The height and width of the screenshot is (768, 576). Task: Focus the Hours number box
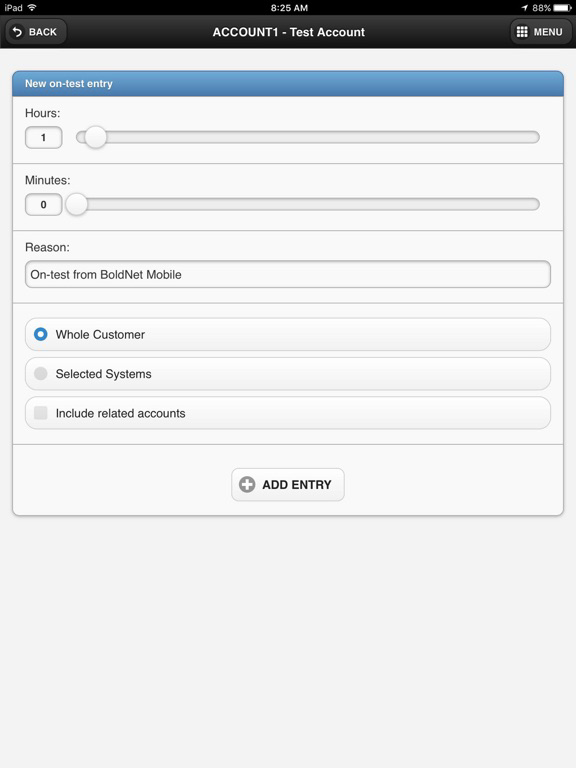(44, 137)
